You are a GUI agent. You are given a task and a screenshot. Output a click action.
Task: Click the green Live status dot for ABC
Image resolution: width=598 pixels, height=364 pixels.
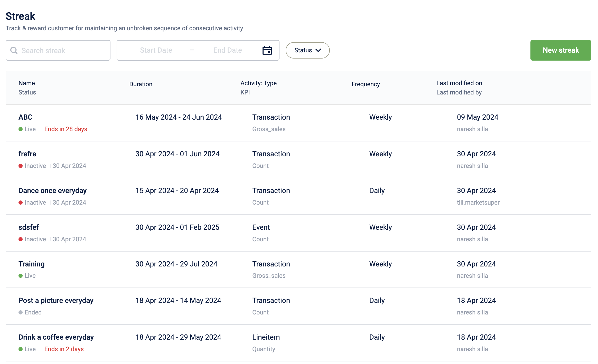pos(21,129)
